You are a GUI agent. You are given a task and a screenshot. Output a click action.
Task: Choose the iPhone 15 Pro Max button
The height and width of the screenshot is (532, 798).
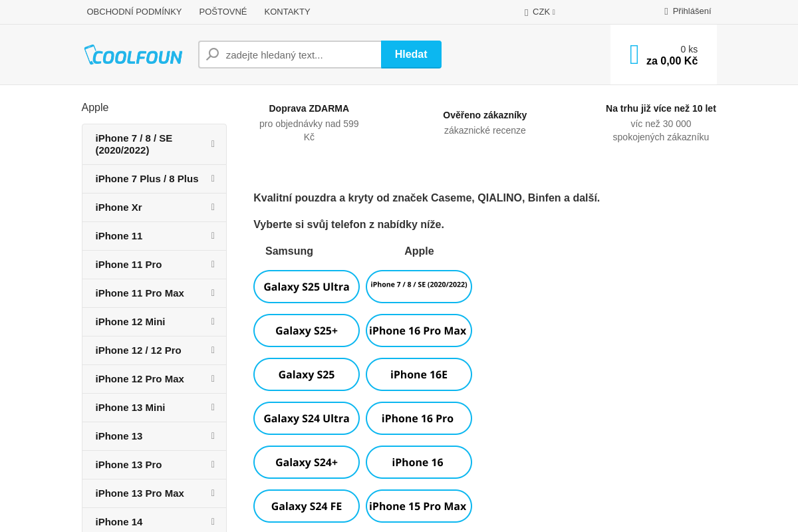pos(419,506)
